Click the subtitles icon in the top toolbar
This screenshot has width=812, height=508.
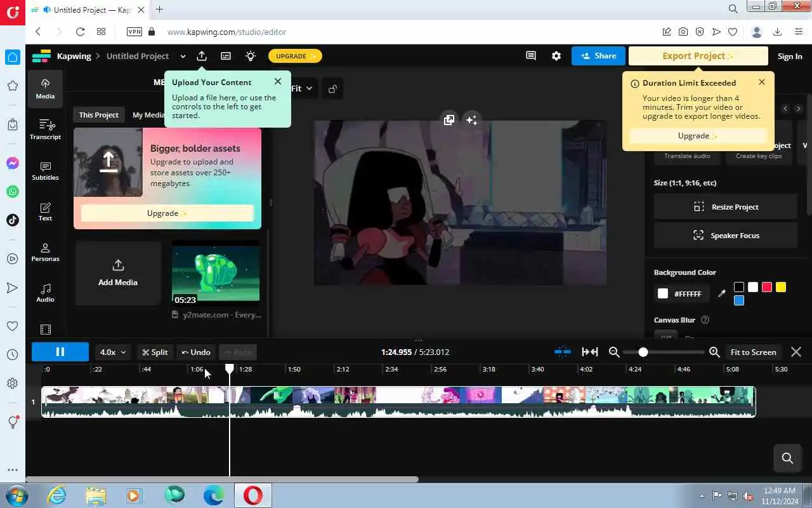pyautogui.click(x=226, y=56)
